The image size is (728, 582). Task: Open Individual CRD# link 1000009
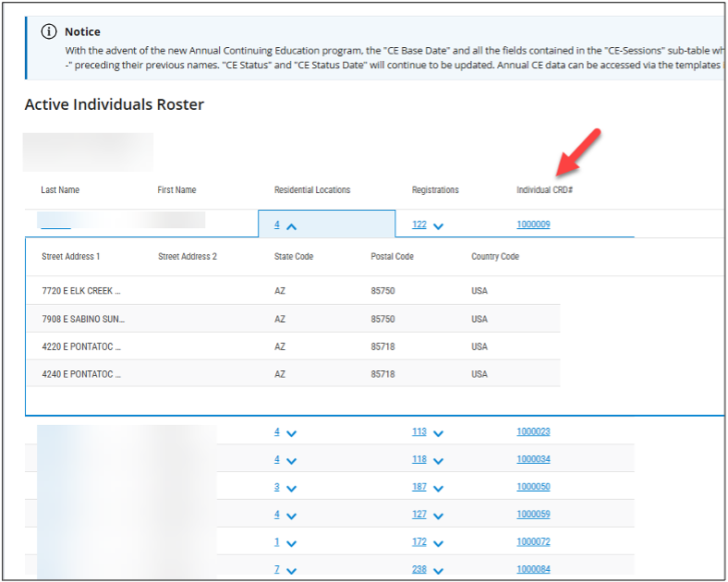[533, 224]
